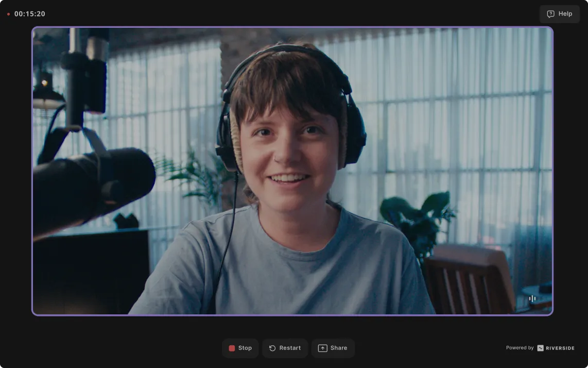Share the recording
Viewport: 588px width, 368px height.
pyautogui.click(x=333, y=348)
